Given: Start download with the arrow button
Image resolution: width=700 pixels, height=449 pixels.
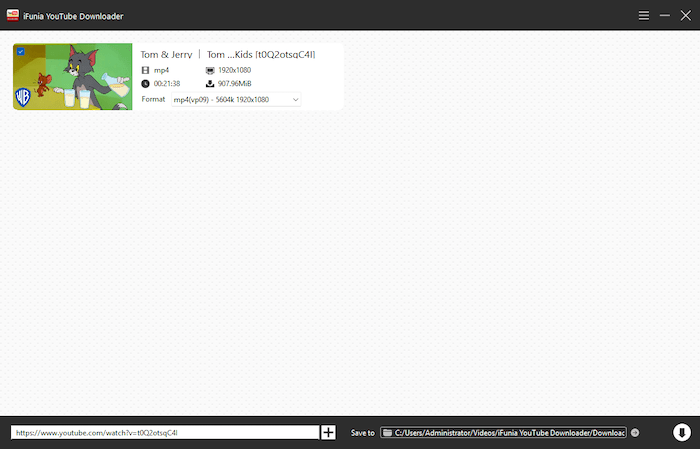Looking at the screenshot, I should tap(681, 432).
